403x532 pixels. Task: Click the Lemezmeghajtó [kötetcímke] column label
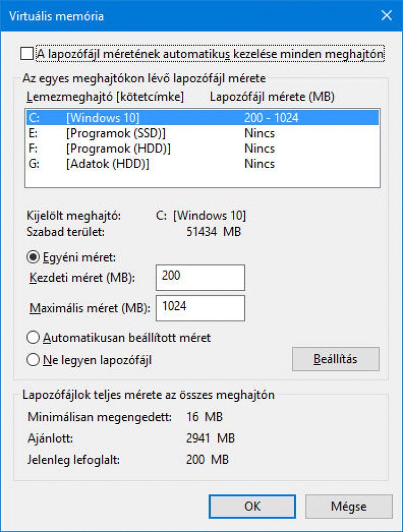(105, 96)
